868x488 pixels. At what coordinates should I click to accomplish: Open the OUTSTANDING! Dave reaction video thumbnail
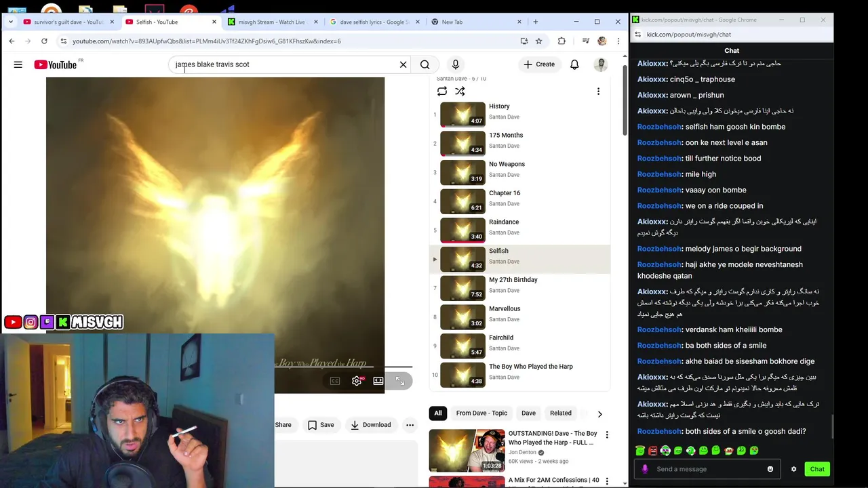467,450
